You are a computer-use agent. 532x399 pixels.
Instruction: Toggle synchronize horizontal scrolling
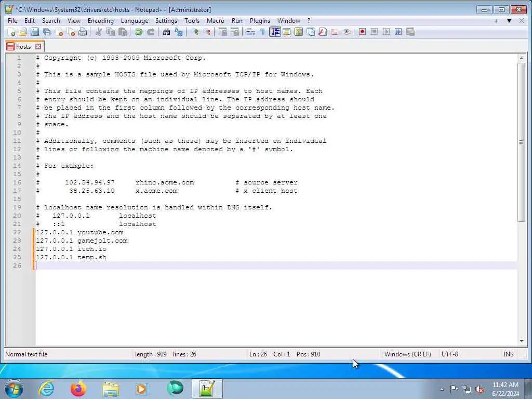[235, 32]
